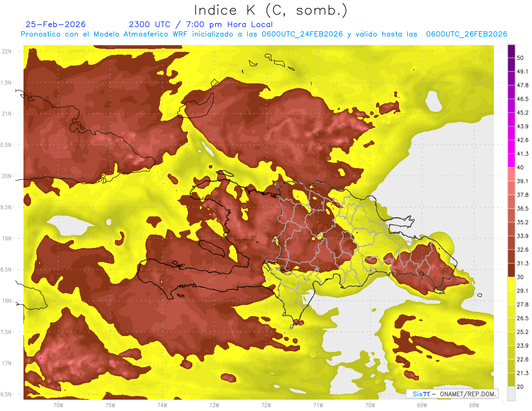Click the longitude label "72W"

[266, 405]
